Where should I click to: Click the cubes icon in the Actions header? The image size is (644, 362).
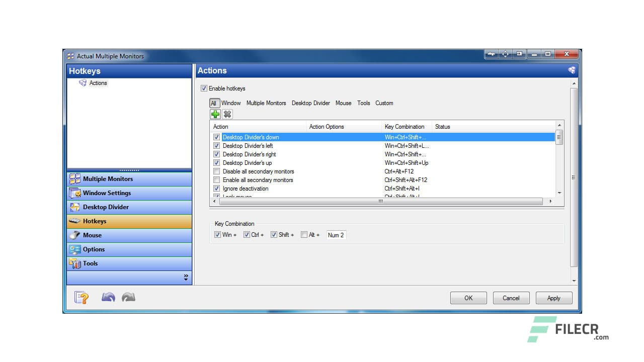572,70
